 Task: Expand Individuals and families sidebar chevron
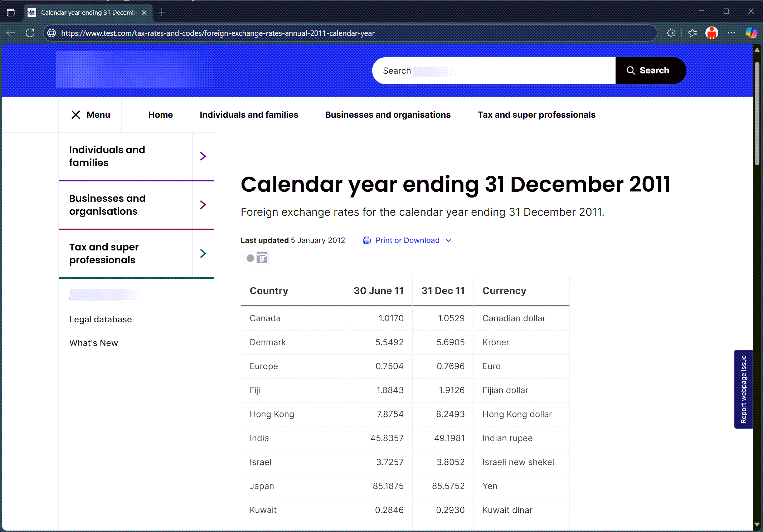(203, 156)
